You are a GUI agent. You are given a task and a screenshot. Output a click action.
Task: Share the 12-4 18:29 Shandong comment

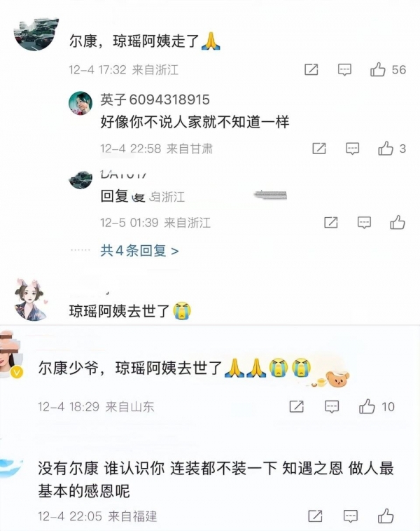297,406
